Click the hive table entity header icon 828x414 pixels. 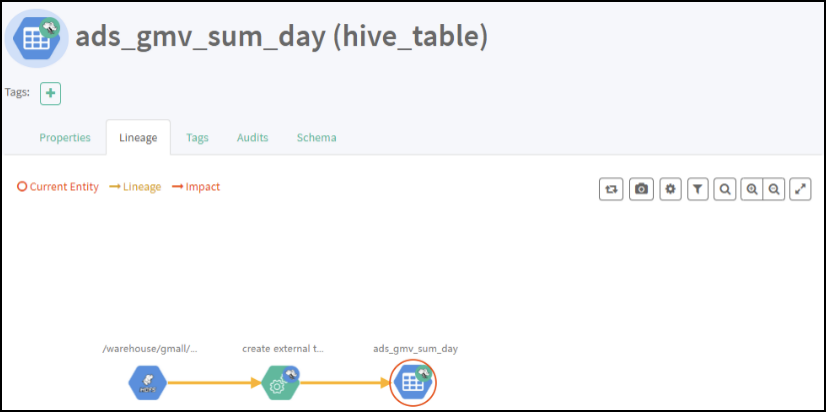(x=37, y=37)
